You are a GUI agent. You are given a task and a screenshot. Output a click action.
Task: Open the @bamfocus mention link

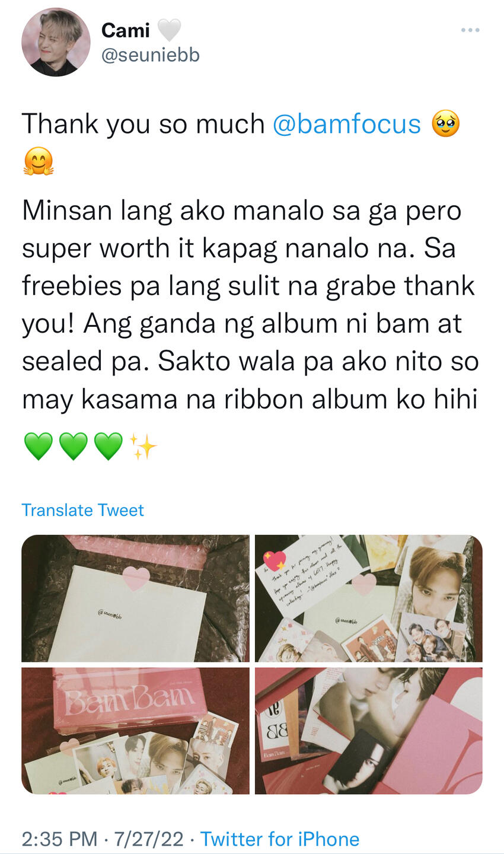coord(347,124)
